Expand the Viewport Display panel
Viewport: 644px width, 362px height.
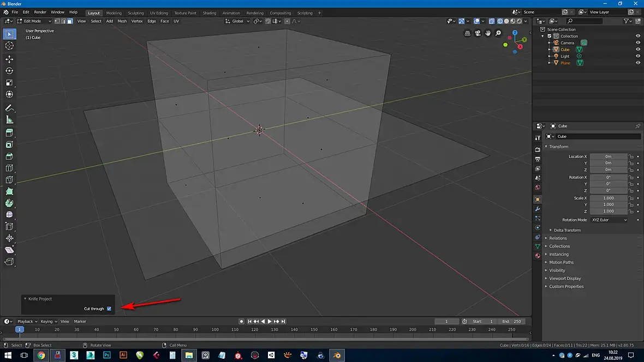click(566, 279)
